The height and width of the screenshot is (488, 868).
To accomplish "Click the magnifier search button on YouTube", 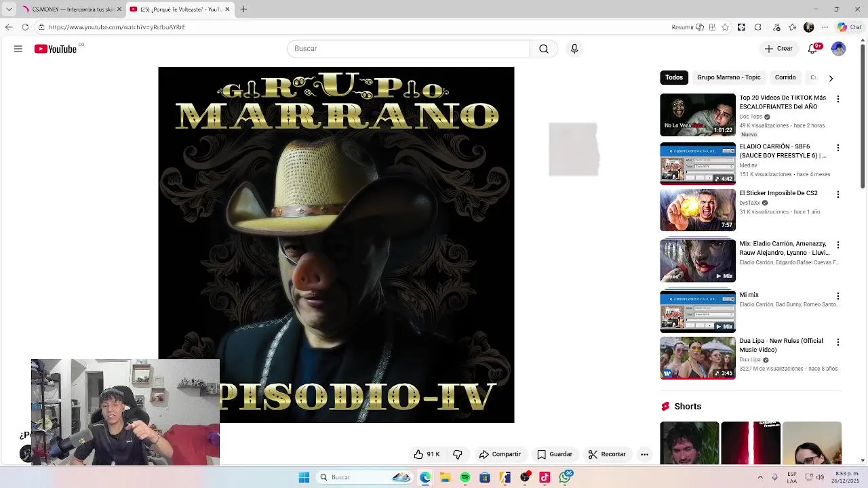I will tap(544, 49).
